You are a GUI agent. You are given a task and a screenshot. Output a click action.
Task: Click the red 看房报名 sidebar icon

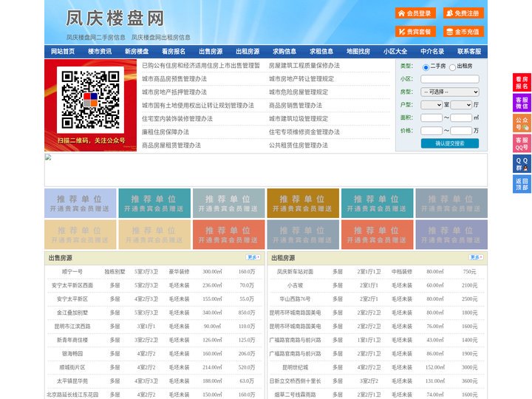coord(522,83)
